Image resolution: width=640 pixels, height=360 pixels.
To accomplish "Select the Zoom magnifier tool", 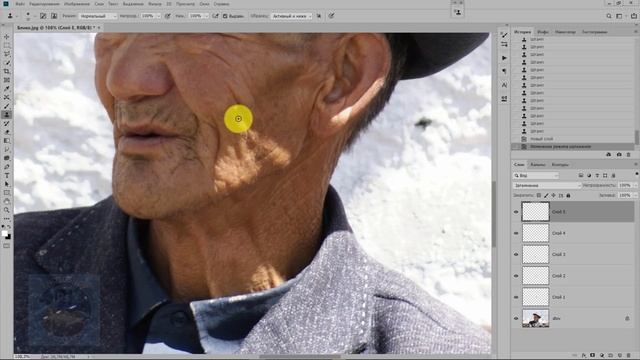I will point(7,210).
